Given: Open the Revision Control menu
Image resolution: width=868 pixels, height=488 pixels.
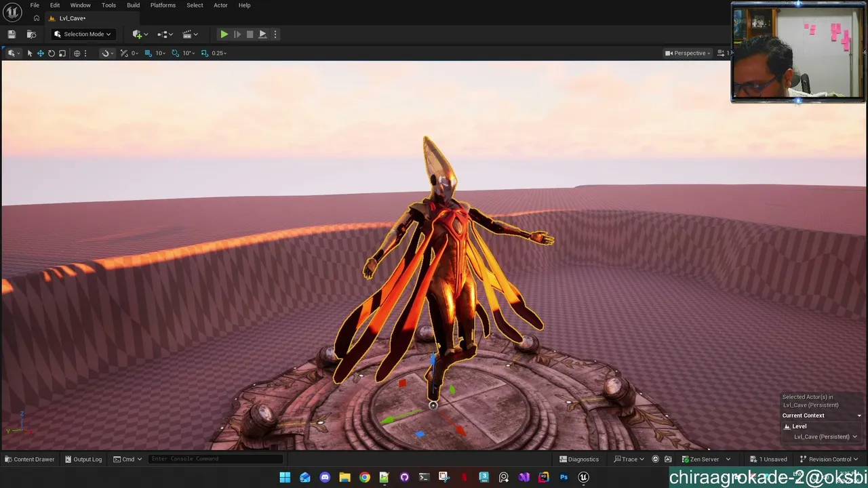Looking at the screenshot, I should point(829,459).
